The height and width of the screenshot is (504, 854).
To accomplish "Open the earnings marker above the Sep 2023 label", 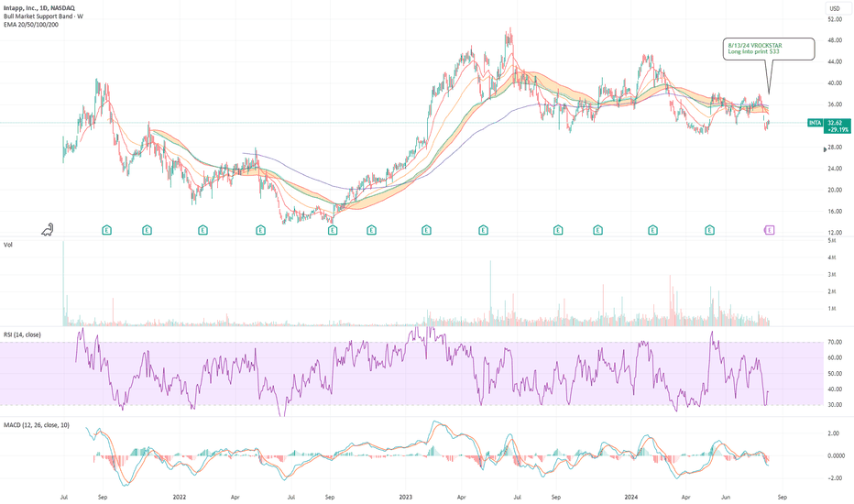I will tap(558, 231).
